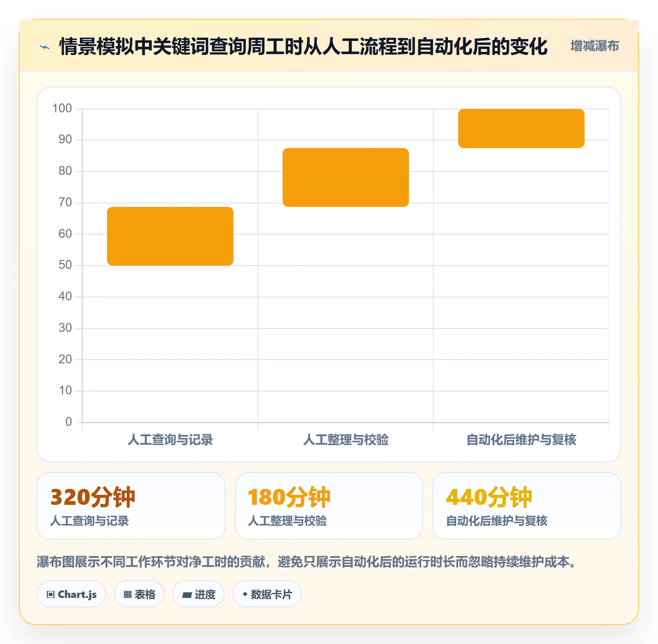The height and width of the screenshot is (644, 658).
Task: Click the grid icon in the 表格 chip
Action: 127,595
